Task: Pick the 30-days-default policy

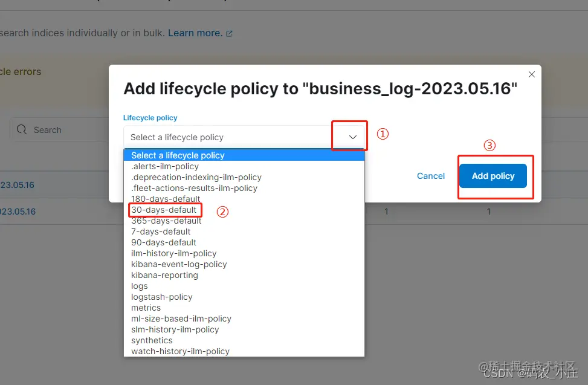Action: (x=244, y=210)
